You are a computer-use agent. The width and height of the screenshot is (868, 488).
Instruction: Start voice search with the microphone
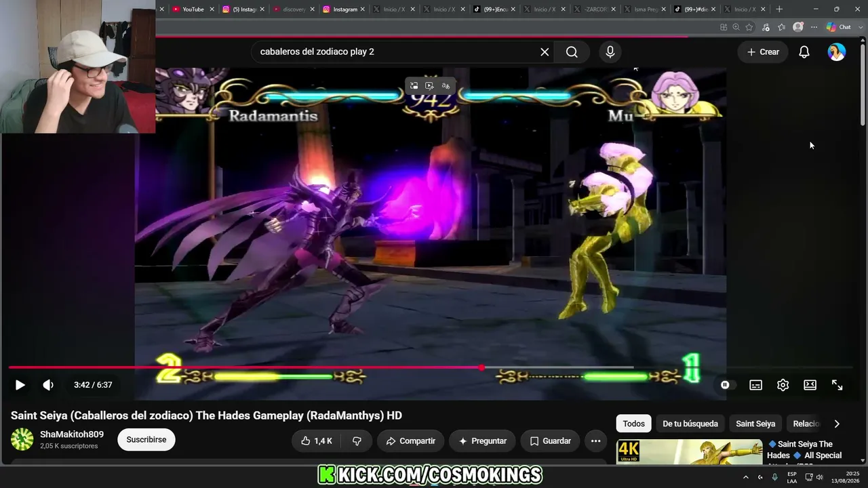610,52
